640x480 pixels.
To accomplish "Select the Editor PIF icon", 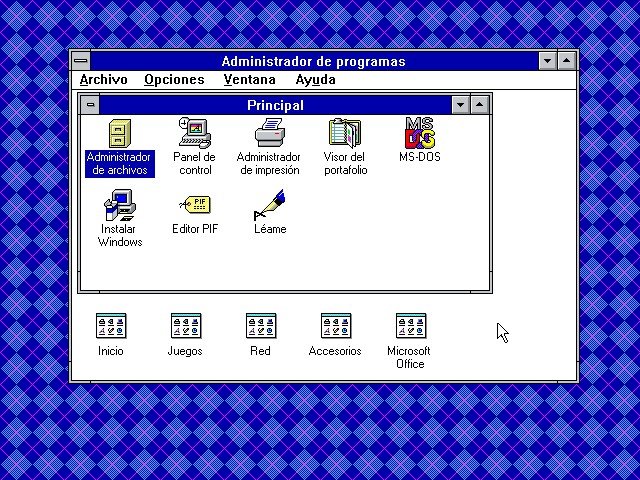I will point(195,204).
